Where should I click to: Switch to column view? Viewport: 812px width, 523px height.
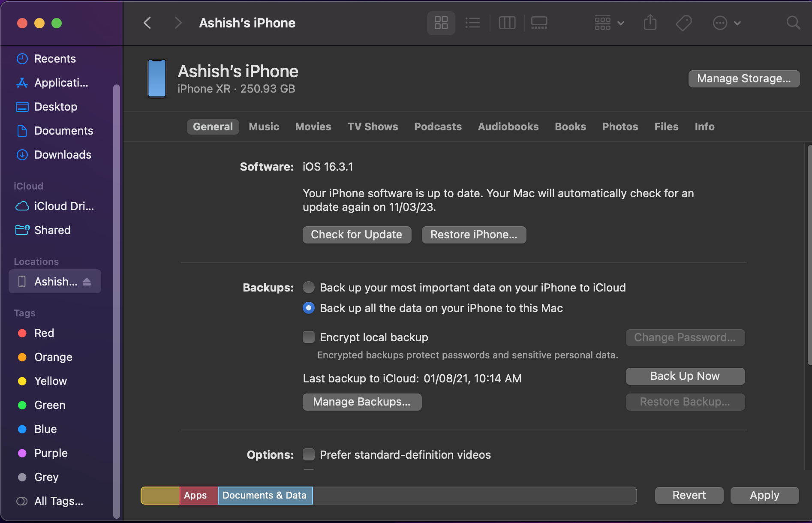[507, 23]
